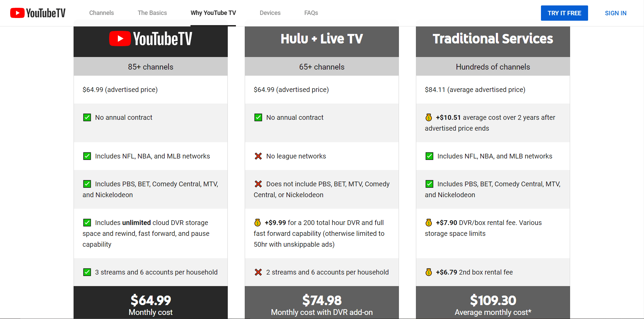
Task: Click the YouTube TV logo in the header
Action: [x=37, y=13]
